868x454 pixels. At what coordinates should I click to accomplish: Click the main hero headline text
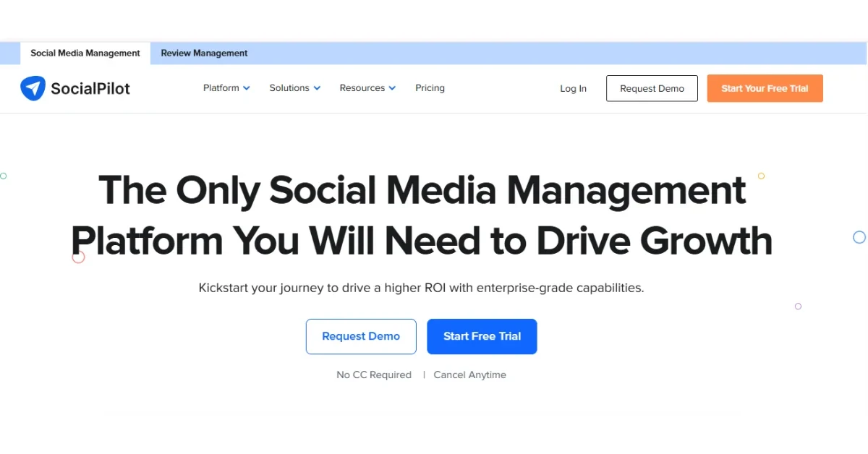pos(422,215)
